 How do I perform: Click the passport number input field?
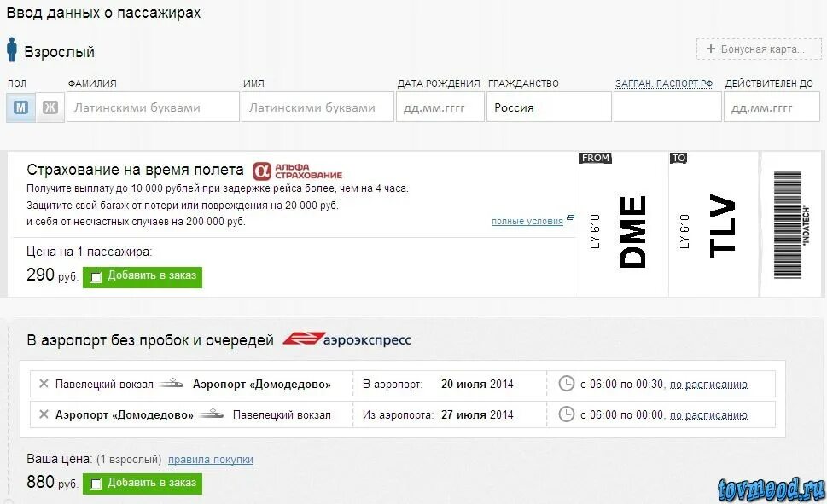pos(667,107)
